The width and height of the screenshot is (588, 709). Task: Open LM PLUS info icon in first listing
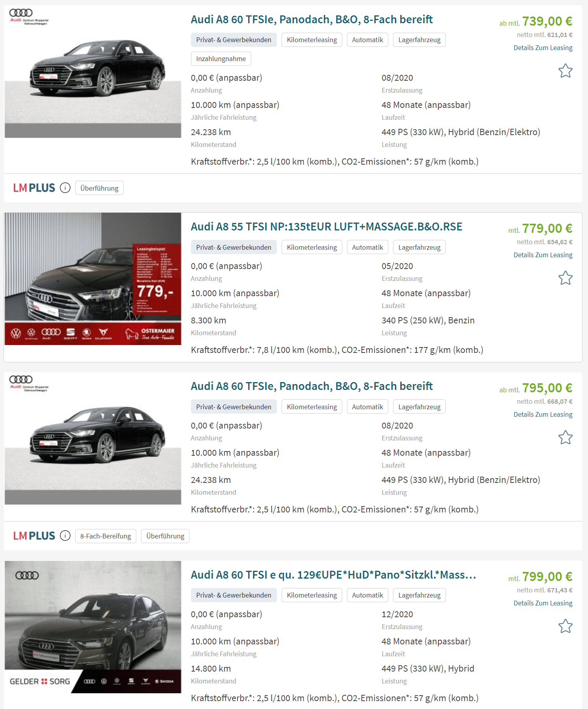tap(65, 188)
